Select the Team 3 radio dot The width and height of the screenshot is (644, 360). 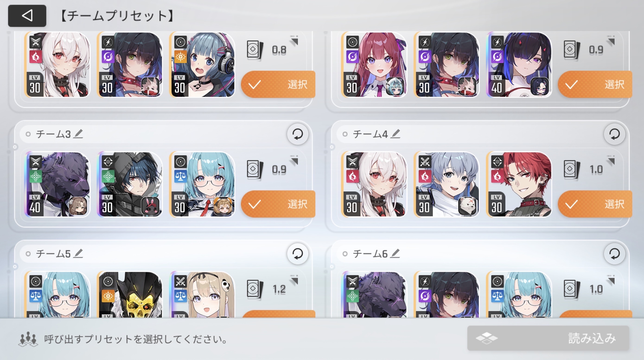click(x=28, y=134)
